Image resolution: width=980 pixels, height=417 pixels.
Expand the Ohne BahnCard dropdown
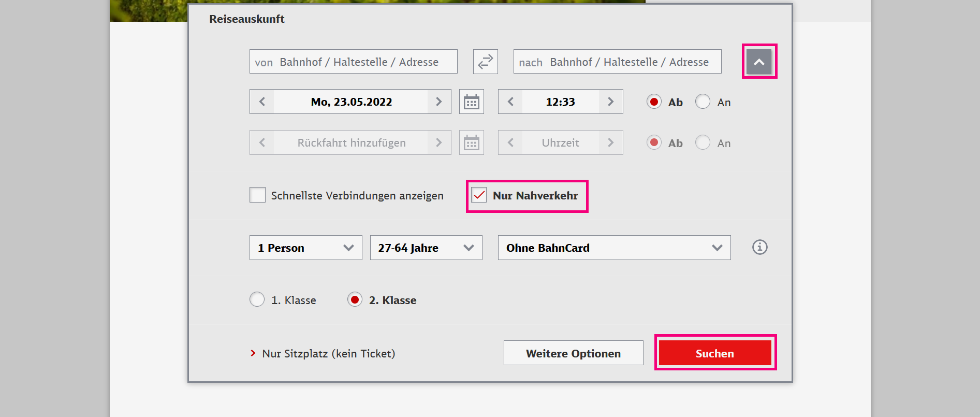click(x=614, y=248)
